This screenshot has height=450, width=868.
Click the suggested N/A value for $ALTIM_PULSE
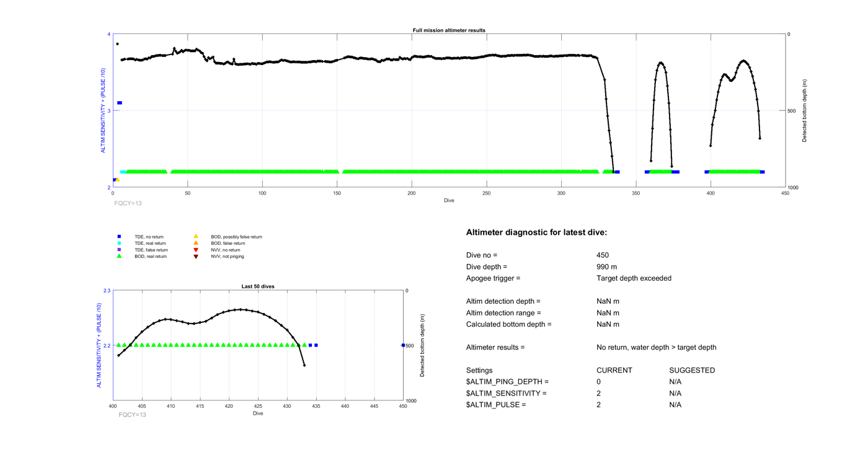(x=675, y=405)
